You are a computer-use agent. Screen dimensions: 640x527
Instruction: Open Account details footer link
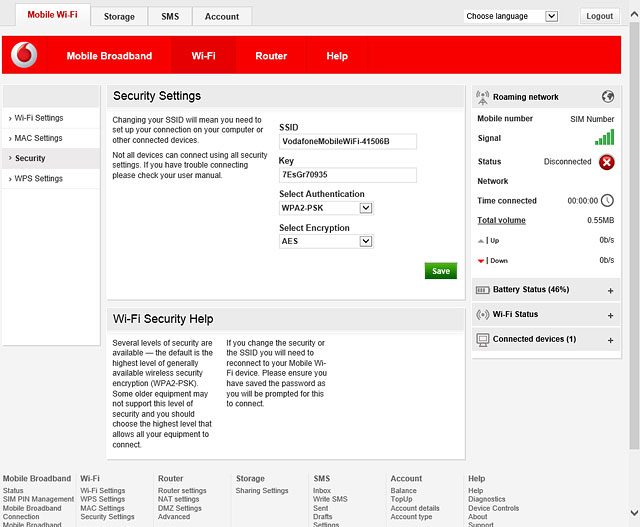tap(415, 508)
